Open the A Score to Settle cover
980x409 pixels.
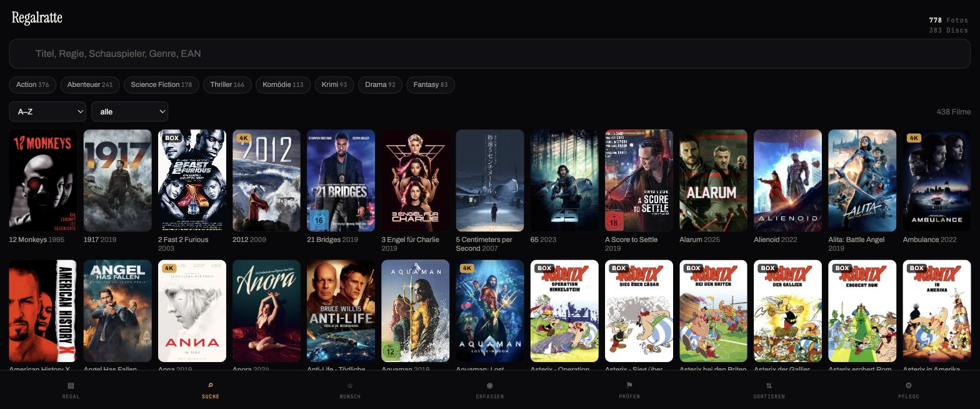coord(639,181)
